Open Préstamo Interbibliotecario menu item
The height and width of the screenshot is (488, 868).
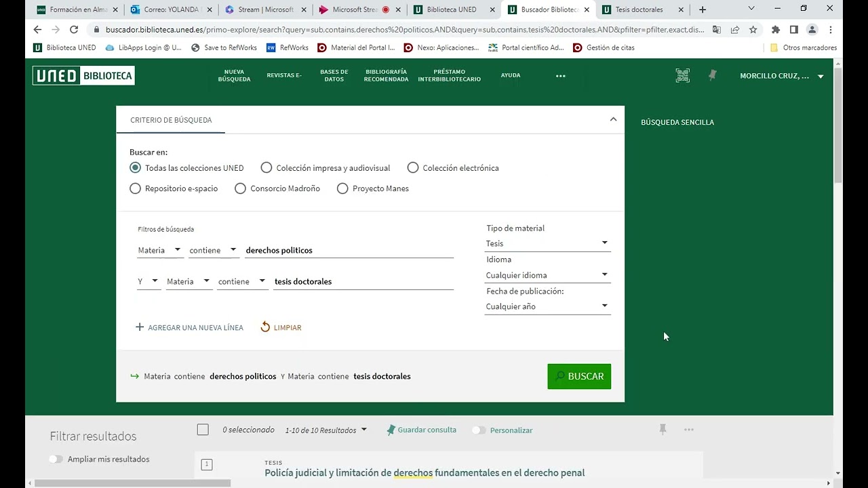point(449,75)
